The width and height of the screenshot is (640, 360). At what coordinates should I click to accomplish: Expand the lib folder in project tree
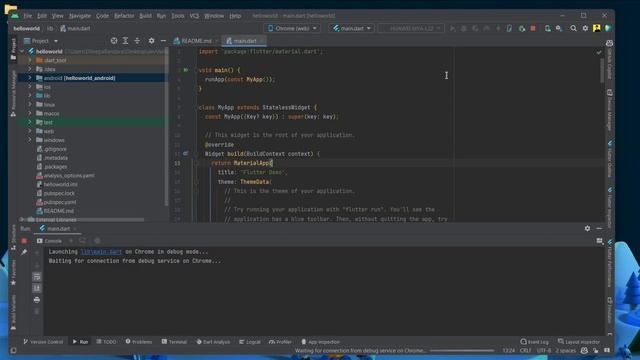(x=30, y=96)
